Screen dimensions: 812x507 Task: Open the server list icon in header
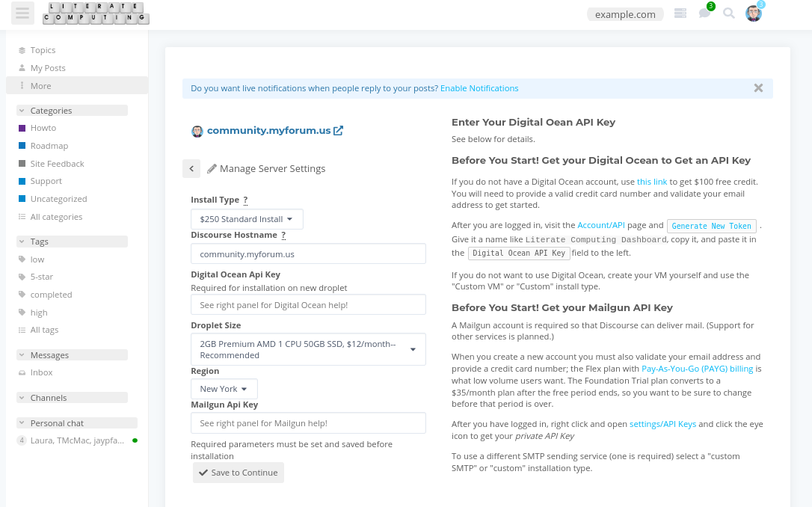680,13
